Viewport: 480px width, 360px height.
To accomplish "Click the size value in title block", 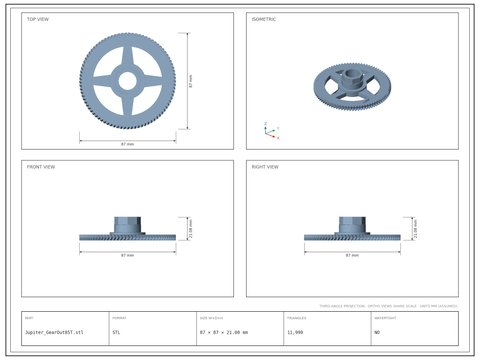I will pos(224,332).
